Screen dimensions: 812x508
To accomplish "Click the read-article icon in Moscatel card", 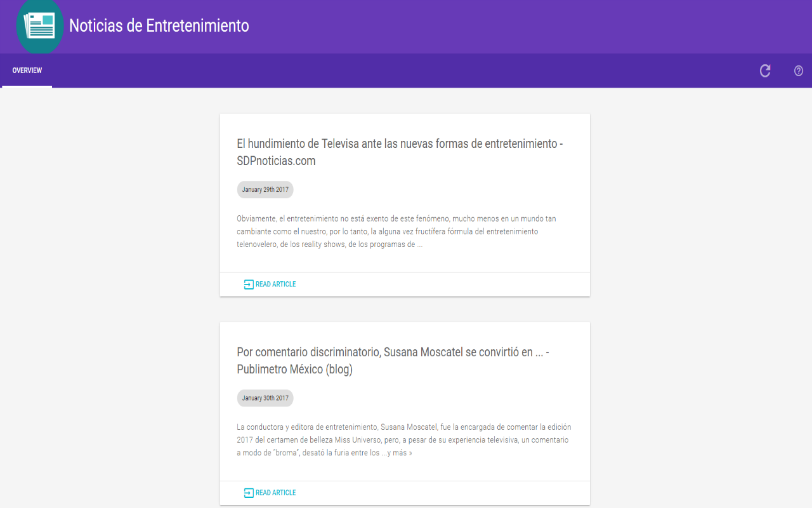I will tap(249, 493).
